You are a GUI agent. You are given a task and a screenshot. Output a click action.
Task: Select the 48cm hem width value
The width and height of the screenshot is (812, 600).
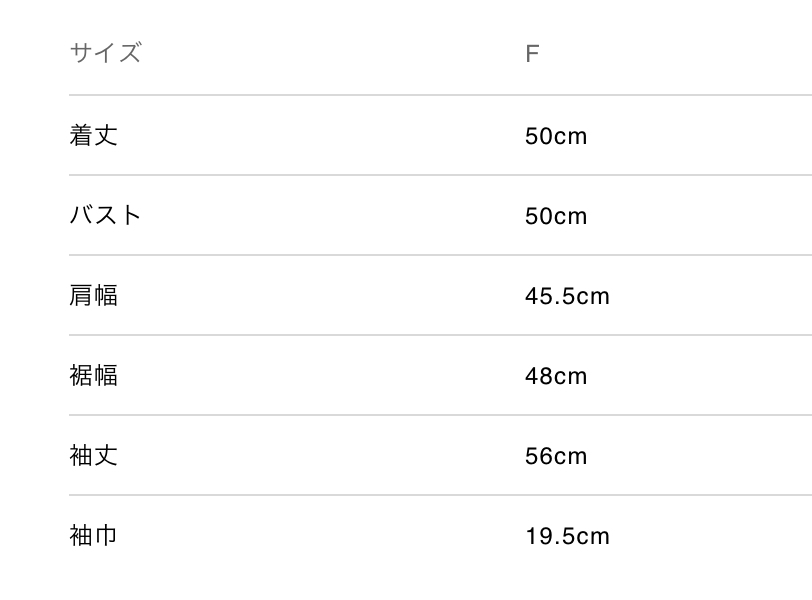pos(556,376)
